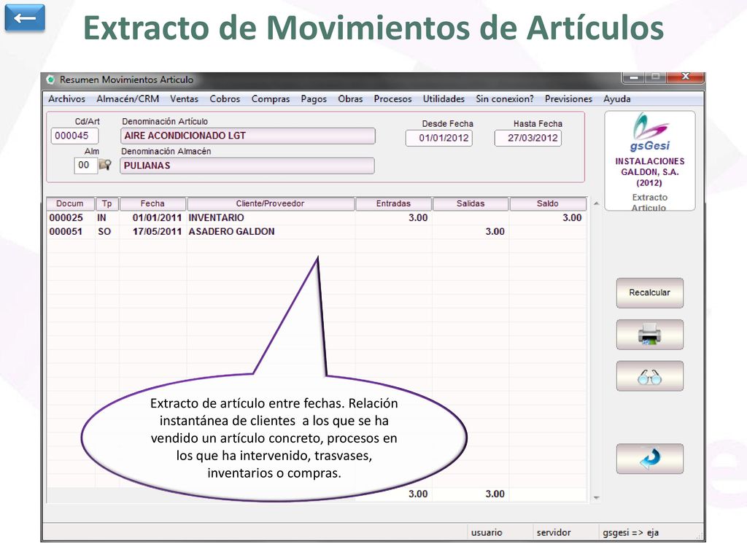Close the Resumen Movimientos Articulo window

click(x=685, y=77)
